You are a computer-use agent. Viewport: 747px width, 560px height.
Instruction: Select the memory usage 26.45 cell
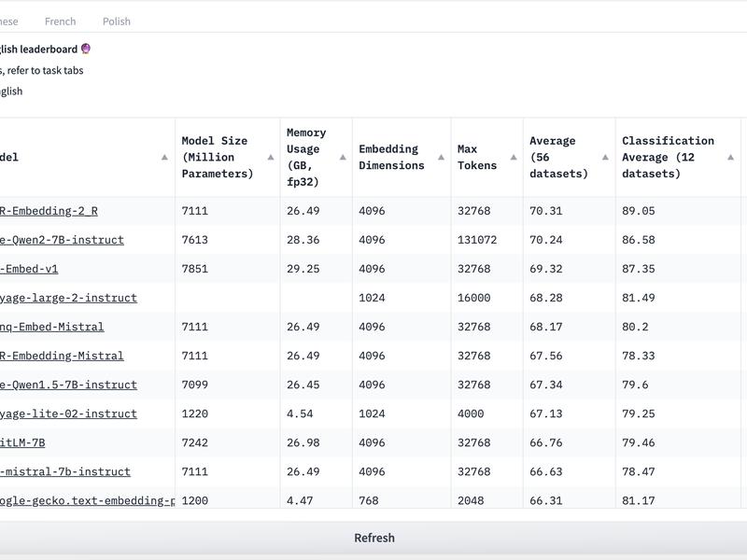point(316,385)
